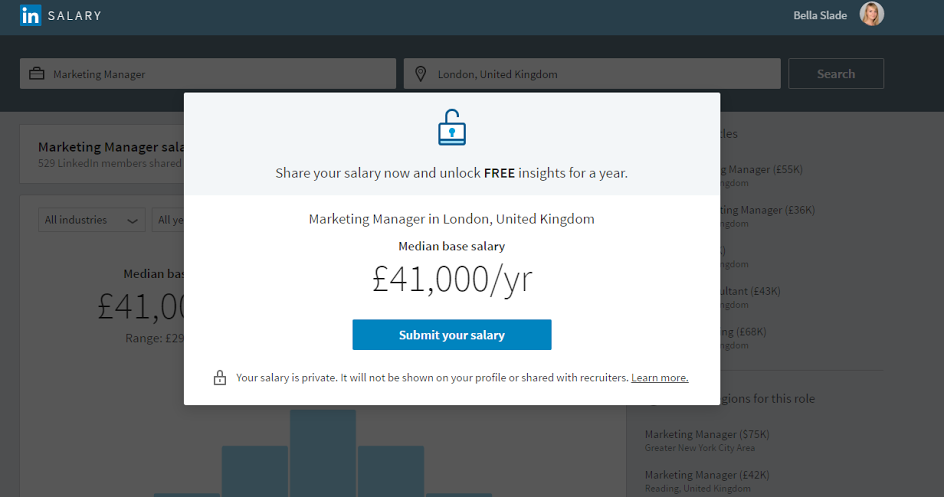Open the Learn more link
This screenshot has height=497, width=944.
click(659, 378)
